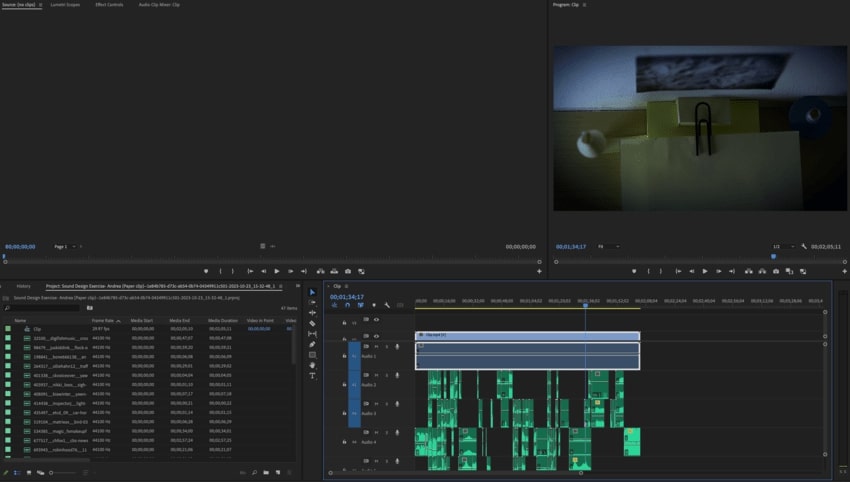
Task: Open the Source monitor Page 1 dropdown
Action: click(x=65, y=246)
